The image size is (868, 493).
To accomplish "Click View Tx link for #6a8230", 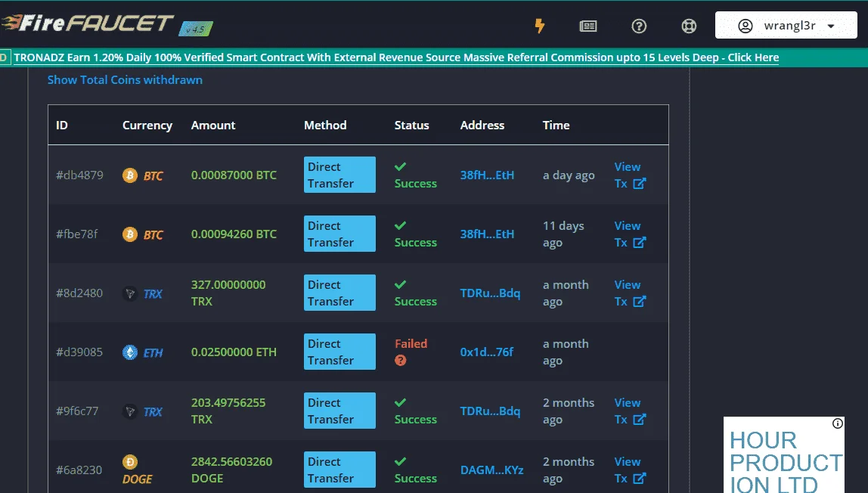I will (630, 470).
